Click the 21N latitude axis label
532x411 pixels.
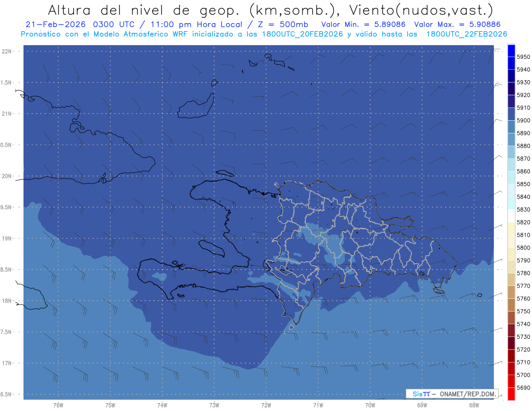click(x=8, y=114)
